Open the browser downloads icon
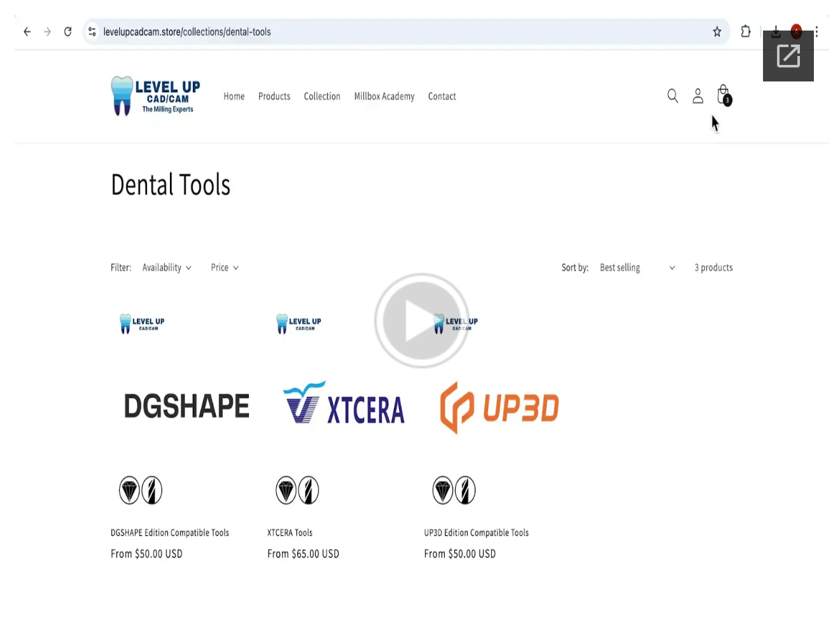The image size is (840, 630). pyautogui.click(x=776, y=32)
